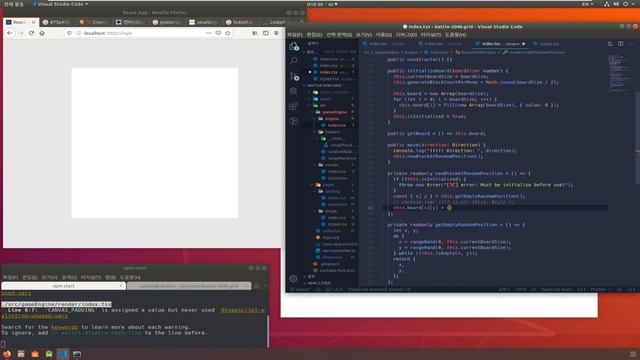640x360 pixels.
Task: Open the Edit menu in VS Code
Action: [314, 35]
